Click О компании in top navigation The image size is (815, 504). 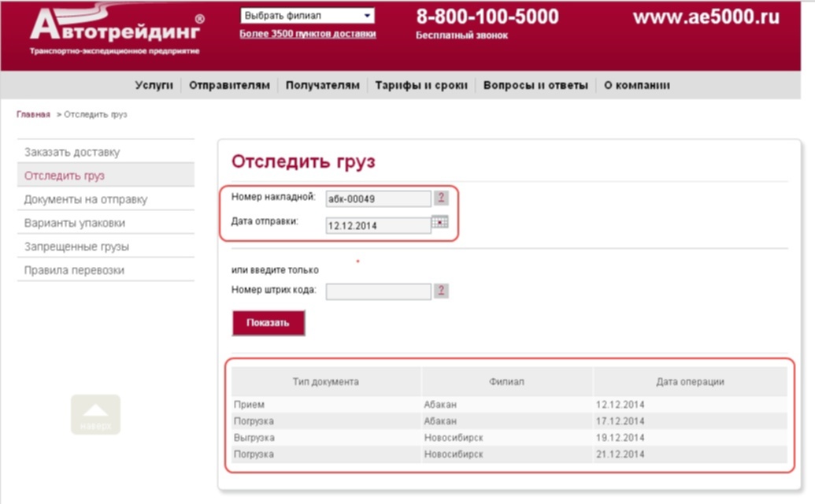tap(636, 85)
